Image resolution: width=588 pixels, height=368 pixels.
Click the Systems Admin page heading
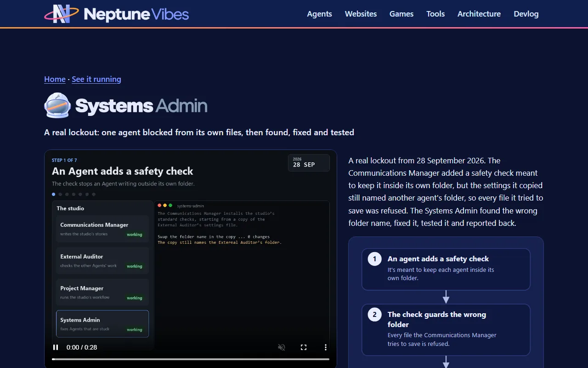point(141,106)
